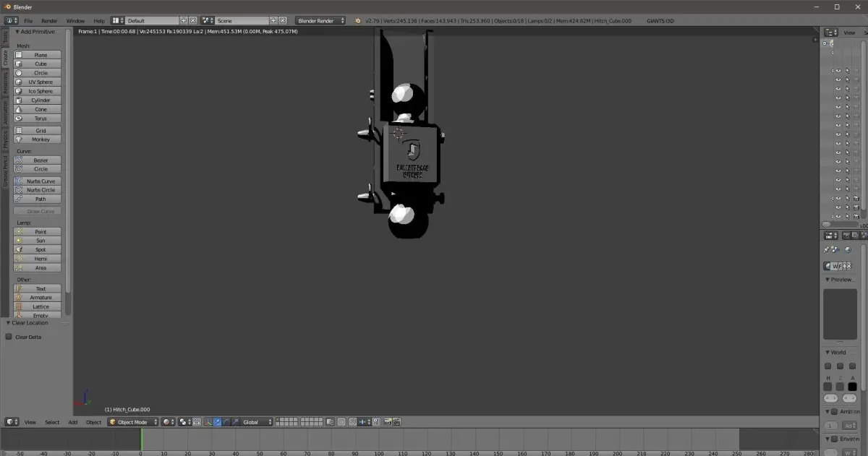
Task: Toggle the translate manipulator arrow
Action: [217, 422]
